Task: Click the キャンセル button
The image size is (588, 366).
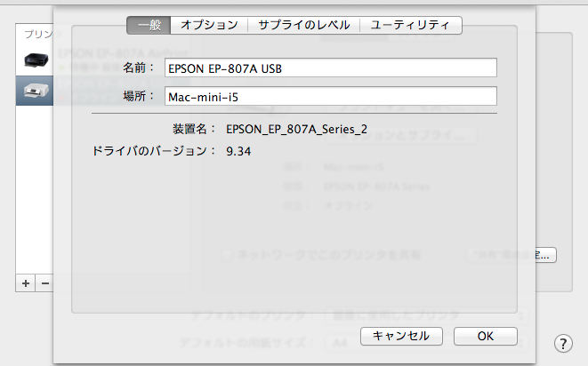Action: (x=401, y=336)
